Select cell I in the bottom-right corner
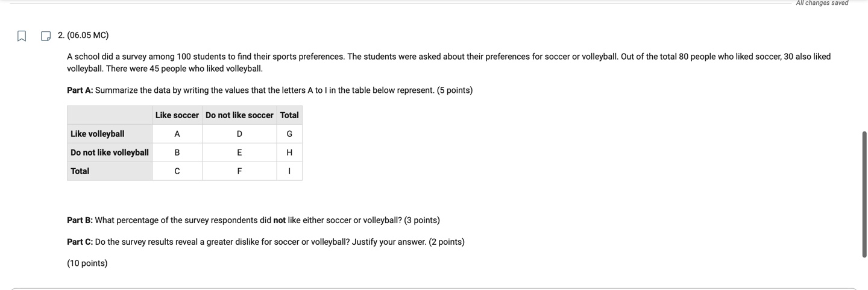868x290 pixels. (289, 171)
